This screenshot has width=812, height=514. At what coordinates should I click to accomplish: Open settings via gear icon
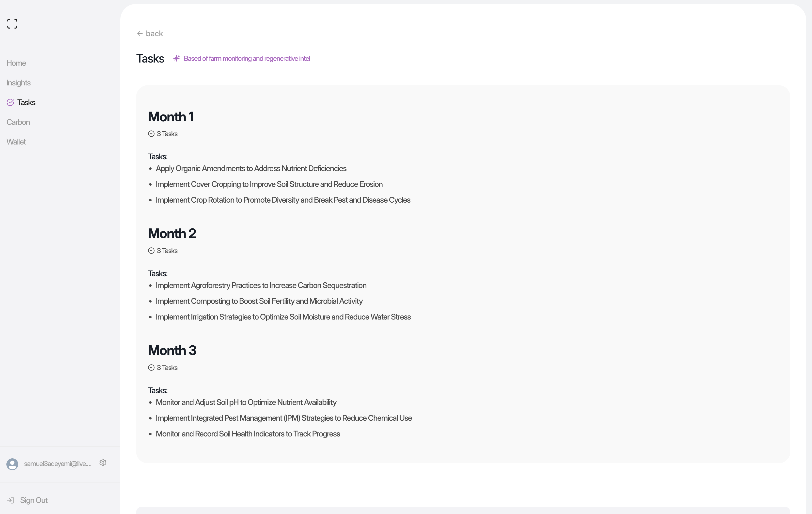pyautogui.click(x=103, y=462)
